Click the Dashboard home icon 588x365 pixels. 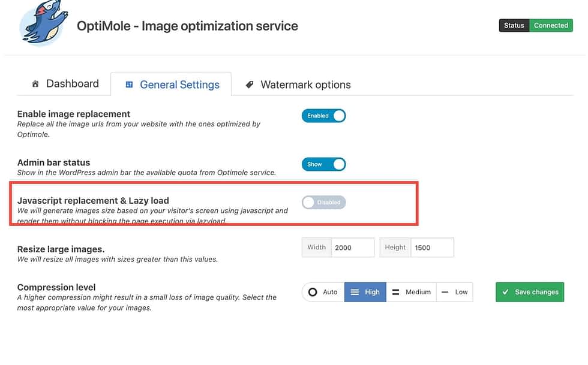tap(35, 84)
